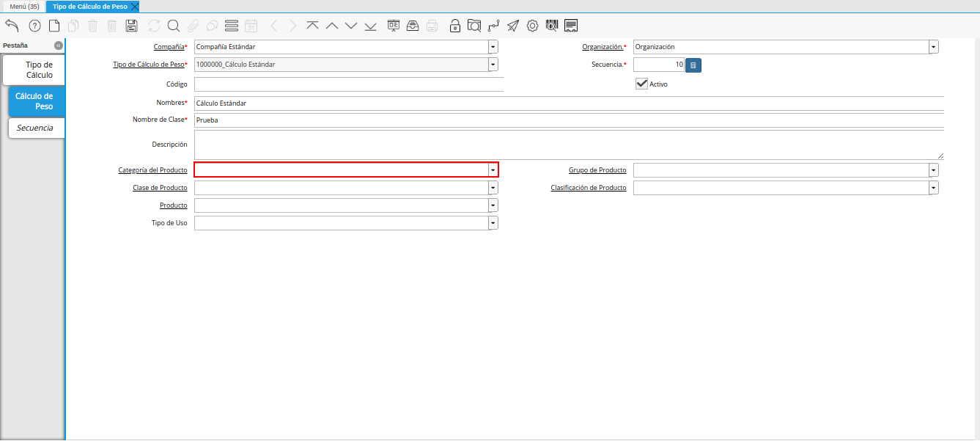
Task: Open the report presentation icon
Action: point(394,26)
